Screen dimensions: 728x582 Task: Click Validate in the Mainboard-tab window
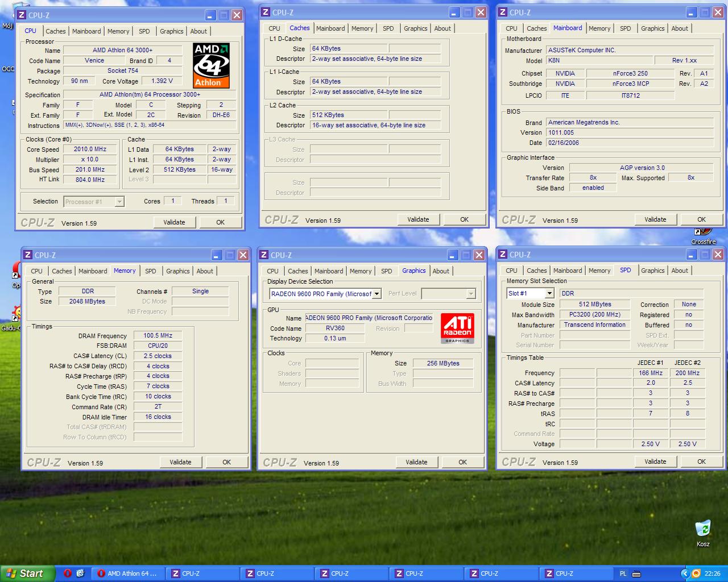[x=655, y=219]
